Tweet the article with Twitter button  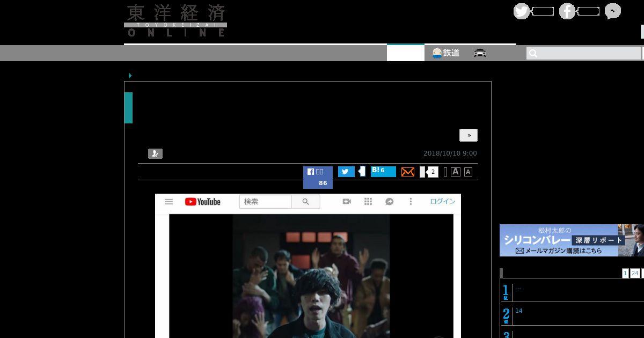(346, 172)
